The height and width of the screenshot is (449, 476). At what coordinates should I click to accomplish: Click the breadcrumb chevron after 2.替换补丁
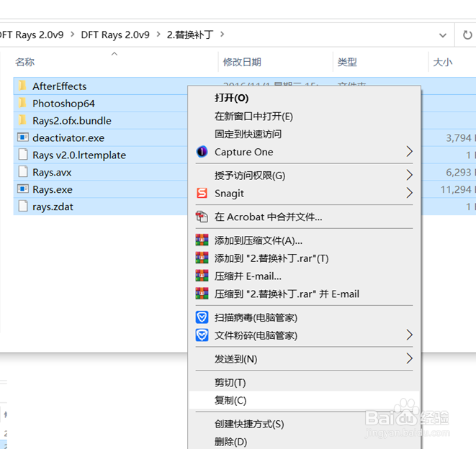coord(223,35)
